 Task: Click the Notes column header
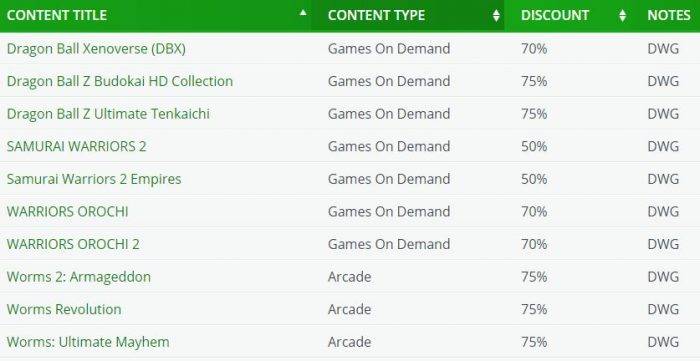click(x=670, y=16)
